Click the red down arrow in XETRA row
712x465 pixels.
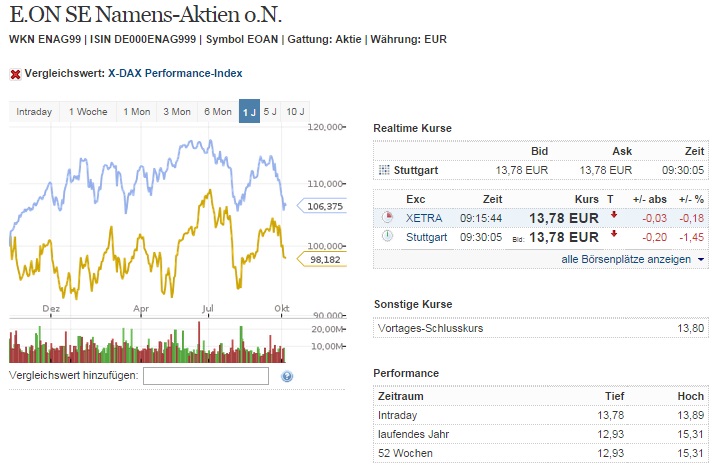(613, 216)
